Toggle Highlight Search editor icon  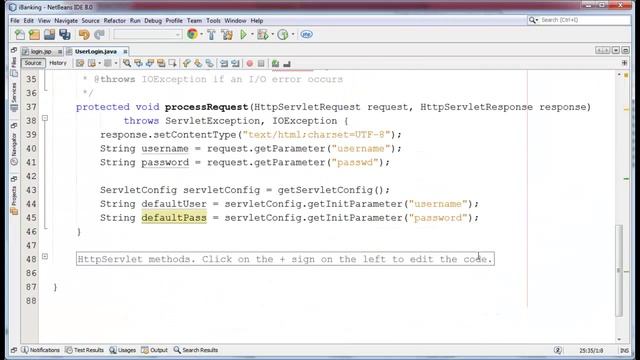161,63
